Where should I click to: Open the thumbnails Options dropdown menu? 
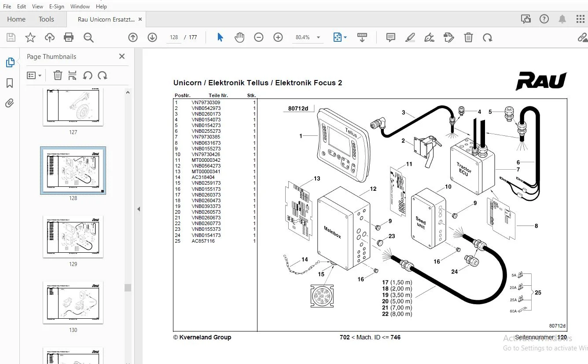tap(34, 76)
